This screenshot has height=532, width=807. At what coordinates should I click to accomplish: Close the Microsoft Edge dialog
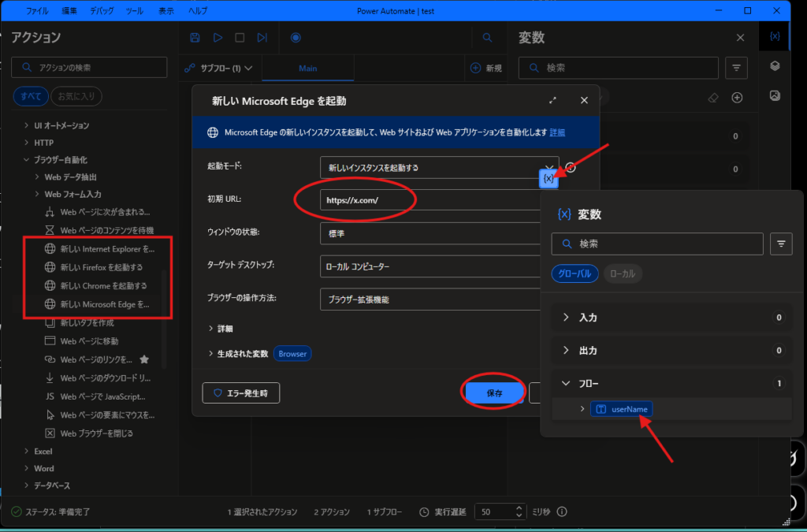click(584, 100)
